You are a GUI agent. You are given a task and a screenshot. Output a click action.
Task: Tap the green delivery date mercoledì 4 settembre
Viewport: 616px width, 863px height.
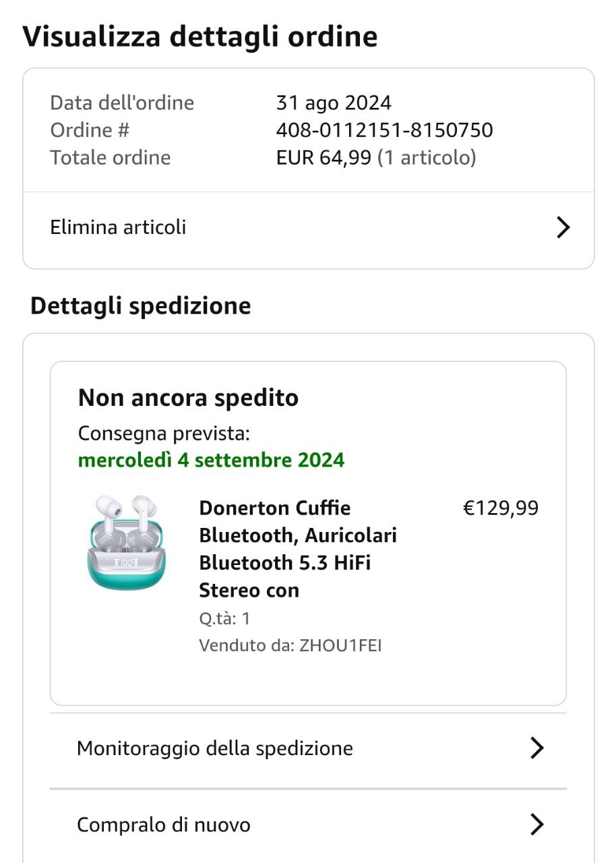[211, 460]
